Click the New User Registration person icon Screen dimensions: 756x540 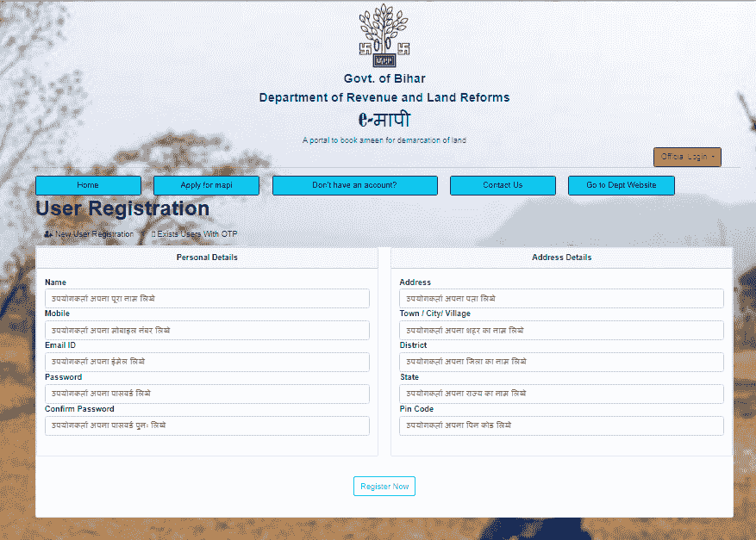[48, 234]
